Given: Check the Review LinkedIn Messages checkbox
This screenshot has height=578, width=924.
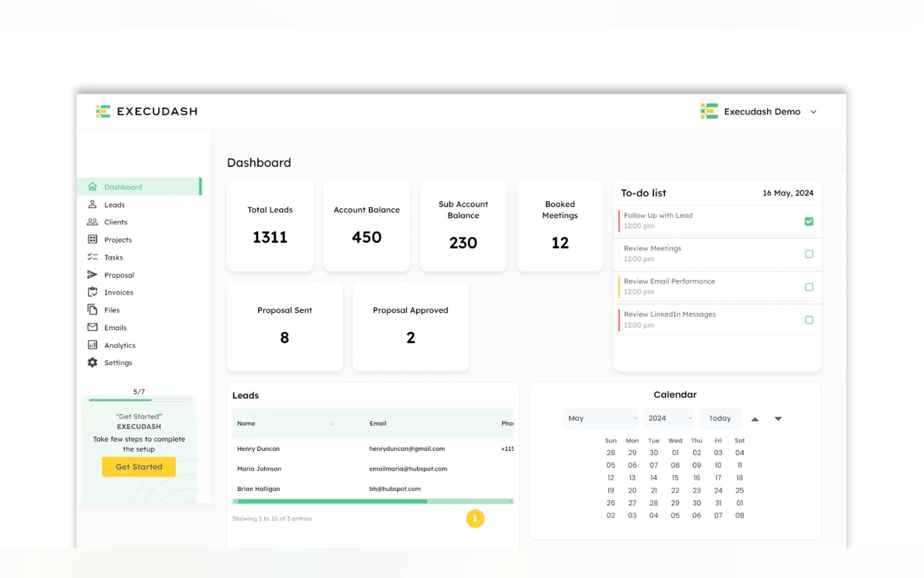Looking at the screenshot, I should (x=808, y=320).
